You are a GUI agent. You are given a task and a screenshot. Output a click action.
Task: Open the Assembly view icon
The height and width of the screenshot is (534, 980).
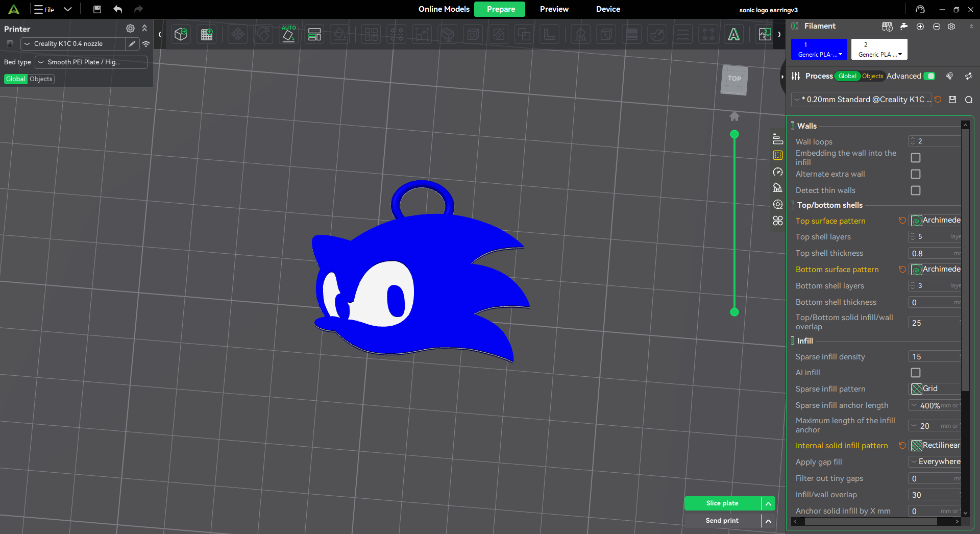pos(765,34)
